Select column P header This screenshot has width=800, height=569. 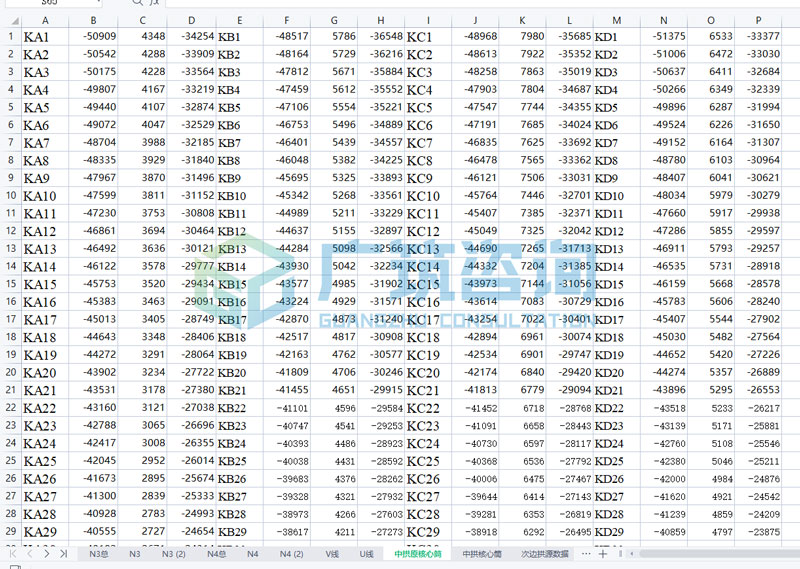click(x=758, y=21)
